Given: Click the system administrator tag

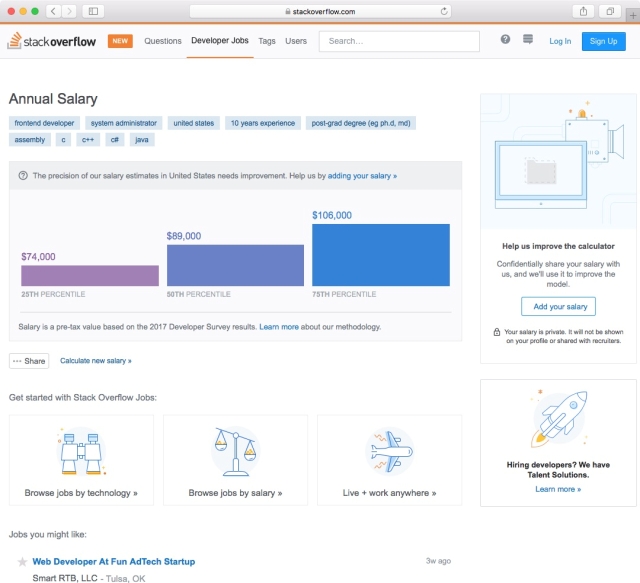Looking at the screenshot, I should [x=124, y=123].
